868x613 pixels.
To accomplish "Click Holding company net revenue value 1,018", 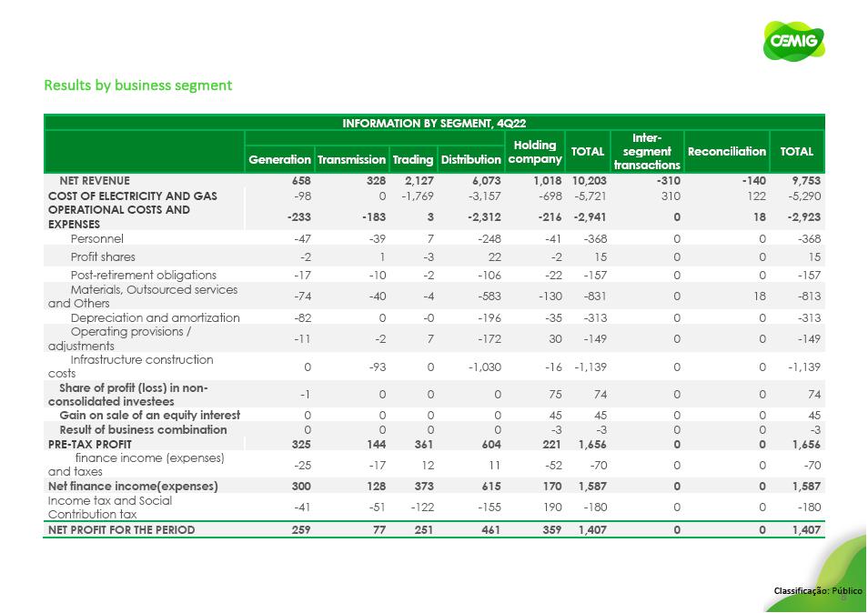I will [x=548, y=181].
